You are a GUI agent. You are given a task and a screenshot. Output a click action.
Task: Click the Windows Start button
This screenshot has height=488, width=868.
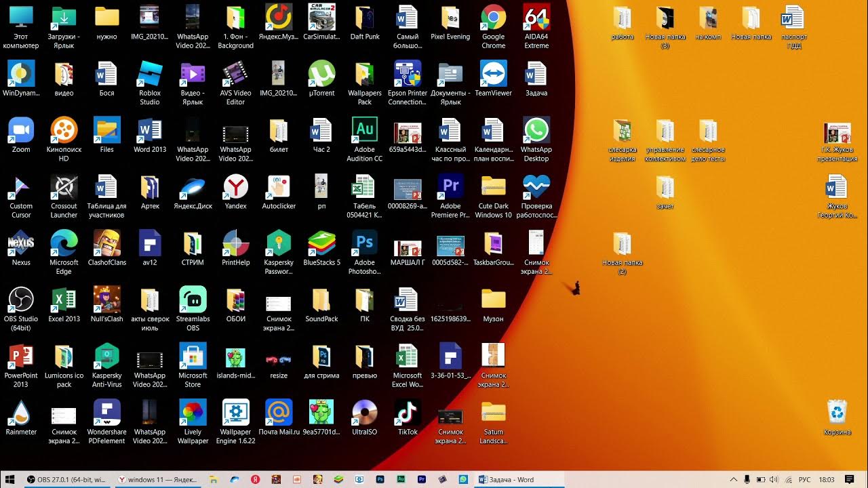[11, 479]
